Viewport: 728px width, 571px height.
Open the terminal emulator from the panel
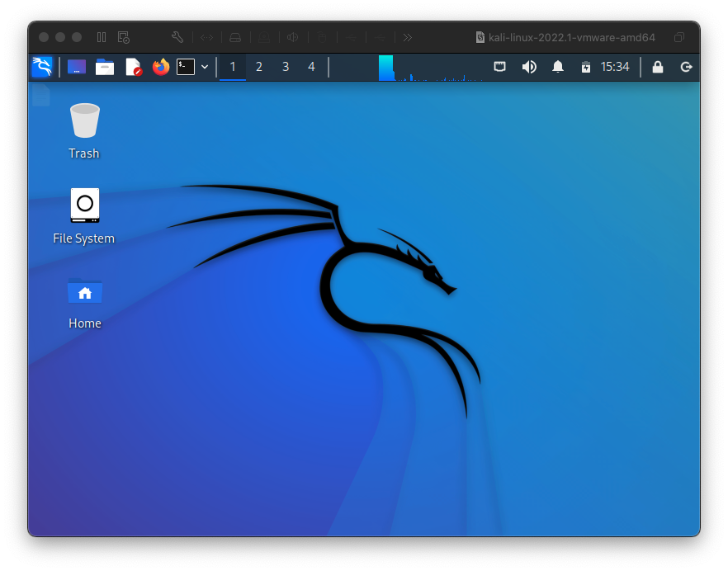(x=186, y=67)
